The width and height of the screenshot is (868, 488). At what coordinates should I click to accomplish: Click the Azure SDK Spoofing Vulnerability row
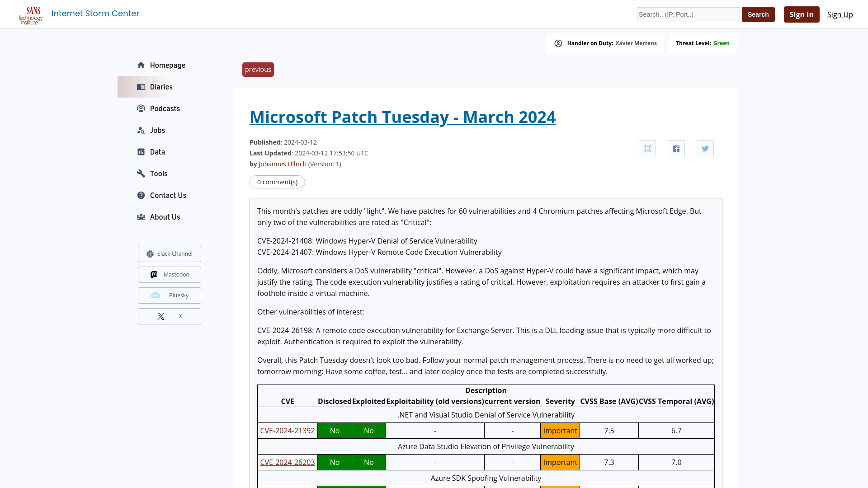click(486, 478)
